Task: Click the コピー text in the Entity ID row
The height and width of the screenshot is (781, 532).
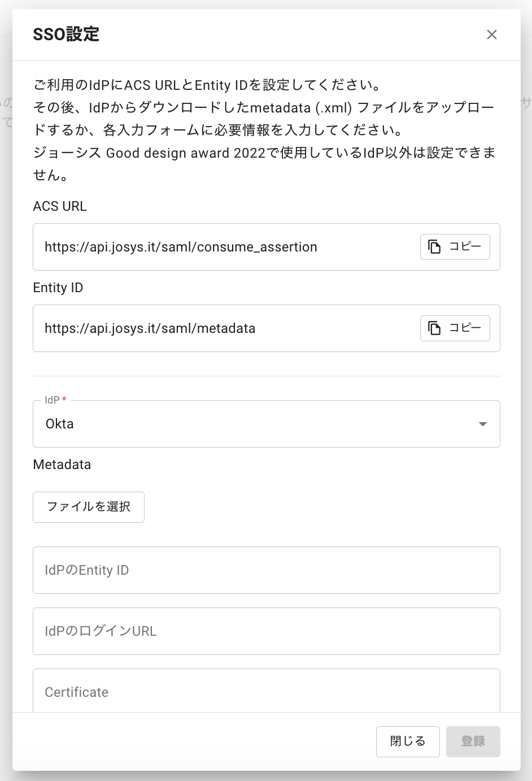Action: click(465, 328)
